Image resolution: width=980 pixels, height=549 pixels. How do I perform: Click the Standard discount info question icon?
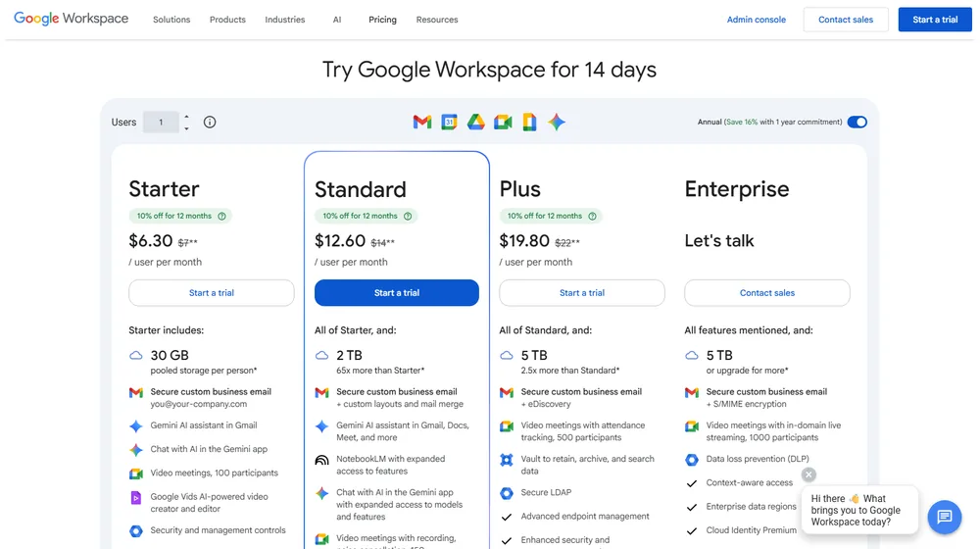click(408, 216)
